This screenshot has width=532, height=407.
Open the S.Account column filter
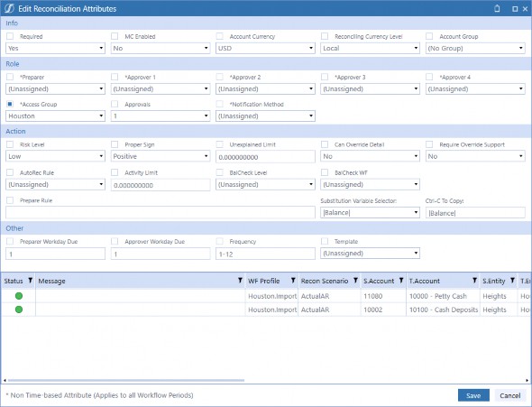[x=401, y=281]
